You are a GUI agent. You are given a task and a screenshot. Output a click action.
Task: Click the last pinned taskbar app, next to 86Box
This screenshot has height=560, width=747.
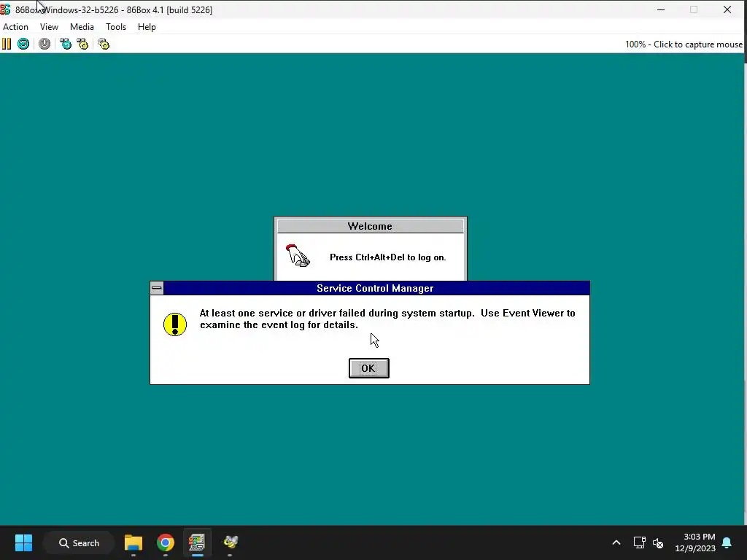click(x=230, y=542)
